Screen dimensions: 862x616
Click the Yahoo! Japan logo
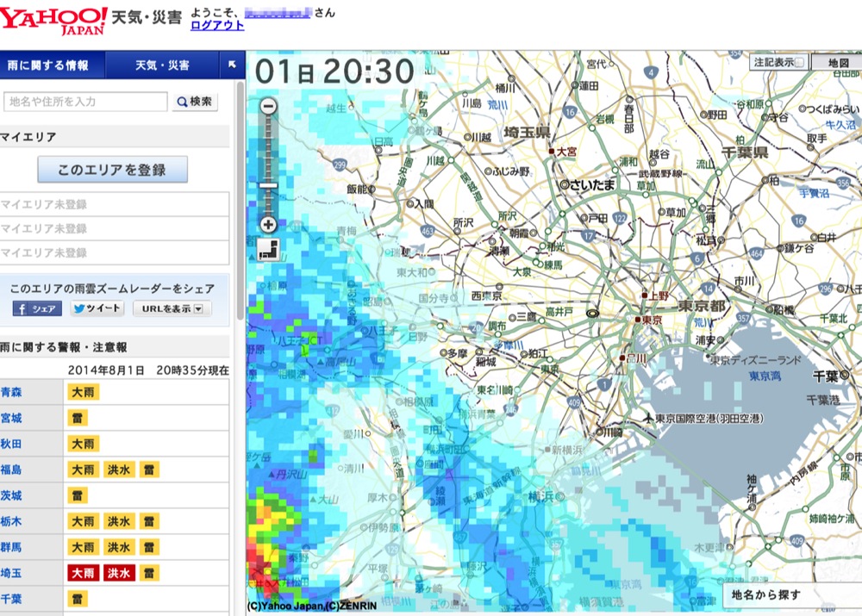click(x=53, y=19)
